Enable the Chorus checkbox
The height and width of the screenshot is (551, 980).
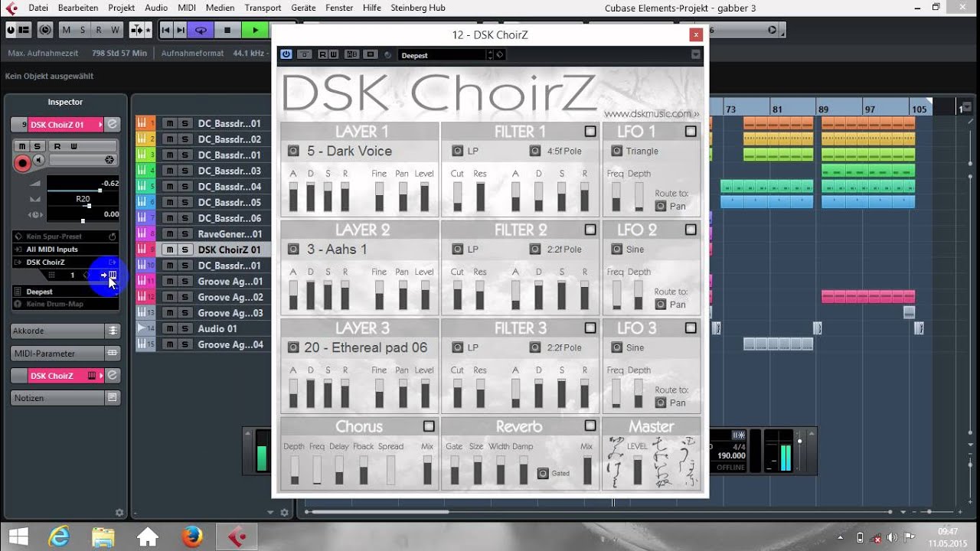point(429,426)
